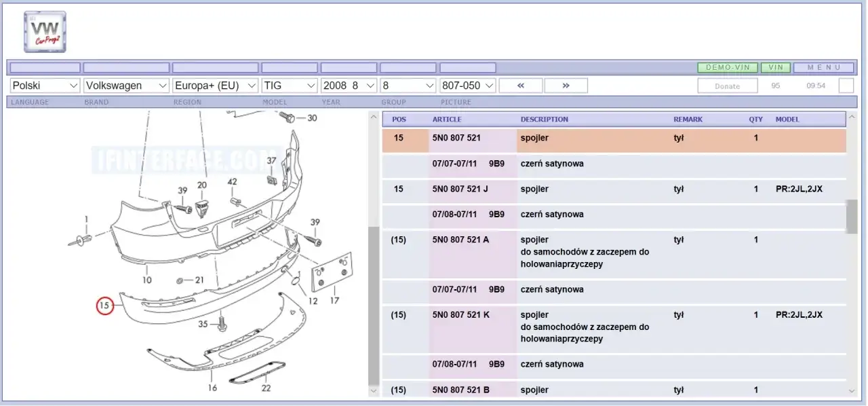This screenshot has width=868, height=406.
Task: Sort by POS column header
Action: click(399, 119)
